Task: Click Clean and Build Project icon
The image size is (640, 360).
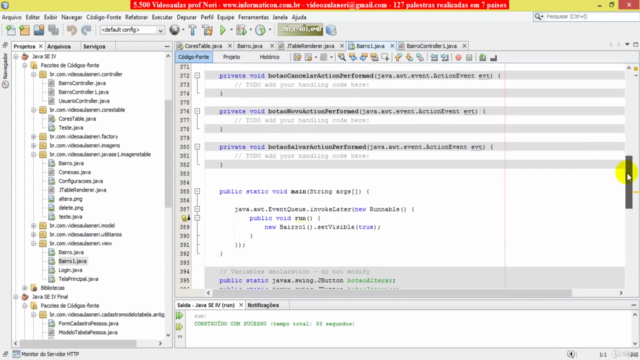Action: coord(207,30)
